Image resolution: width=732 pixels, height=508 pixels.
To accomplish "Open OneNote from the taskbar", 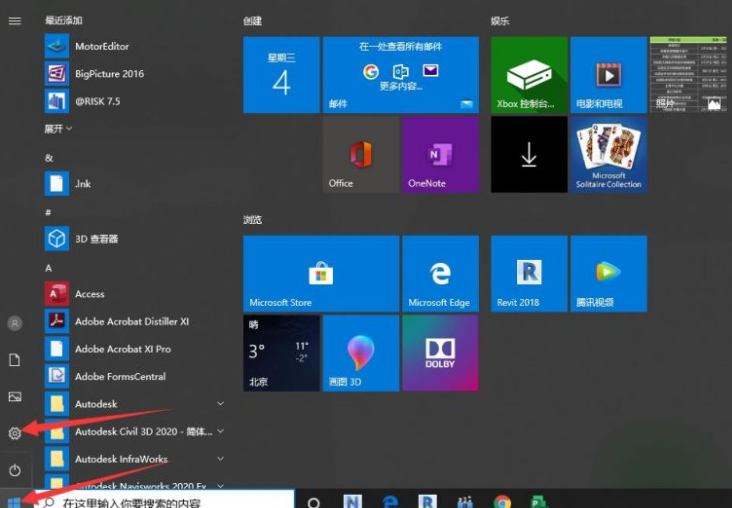I will tap(352, 502).
